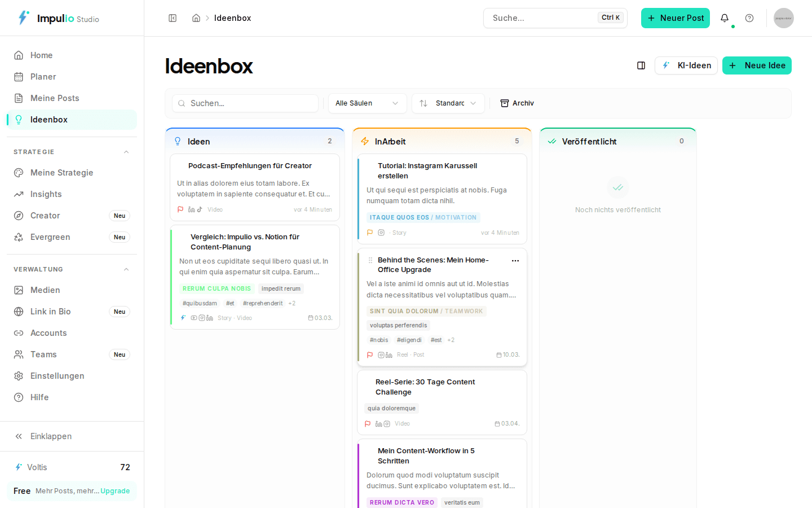Image resolution: width=812 pixels, height=508 pixels.
Task: Open the Standard sort dropdown
Action: pos(448,103)
